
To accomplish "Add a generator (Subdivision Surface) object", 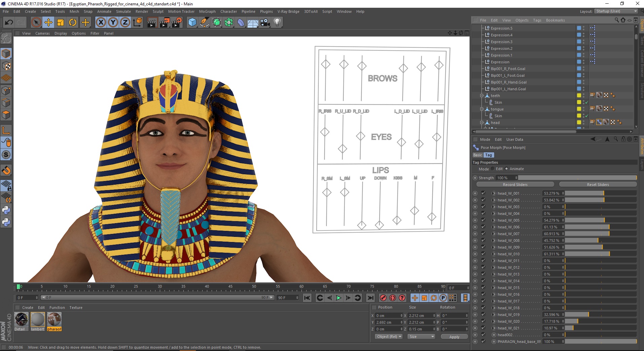I will click(x=217, y=23).
